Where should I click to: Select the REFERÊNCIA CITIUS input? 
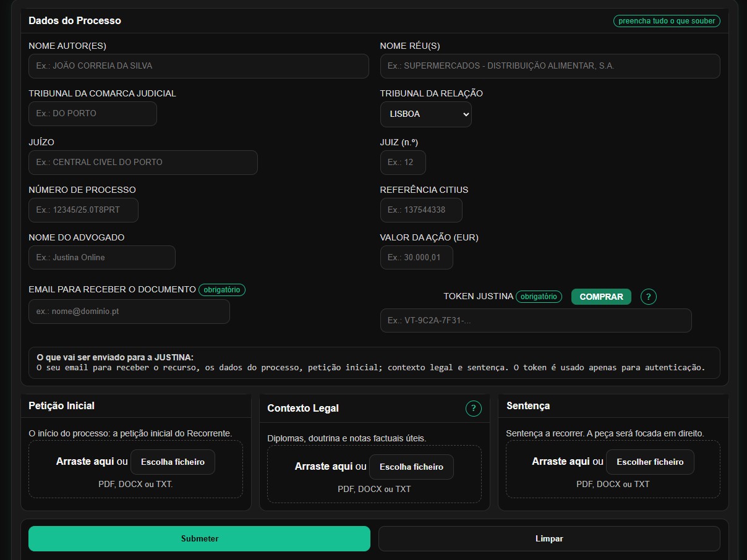coord(421,210)
